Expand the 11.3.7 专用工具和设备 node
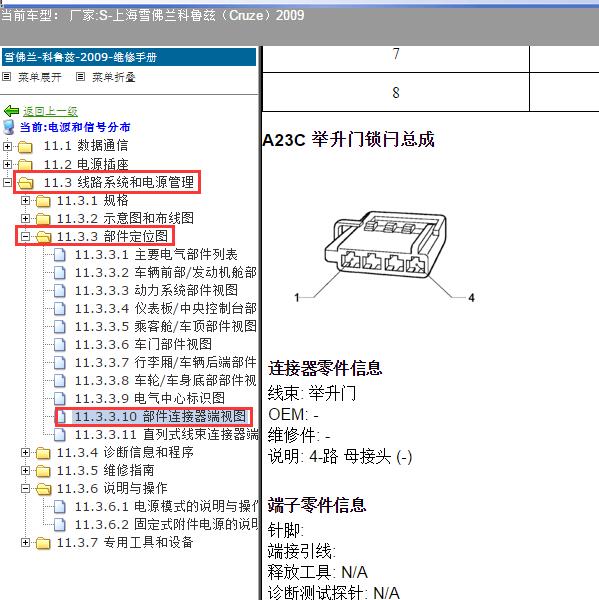 [25, 542]
